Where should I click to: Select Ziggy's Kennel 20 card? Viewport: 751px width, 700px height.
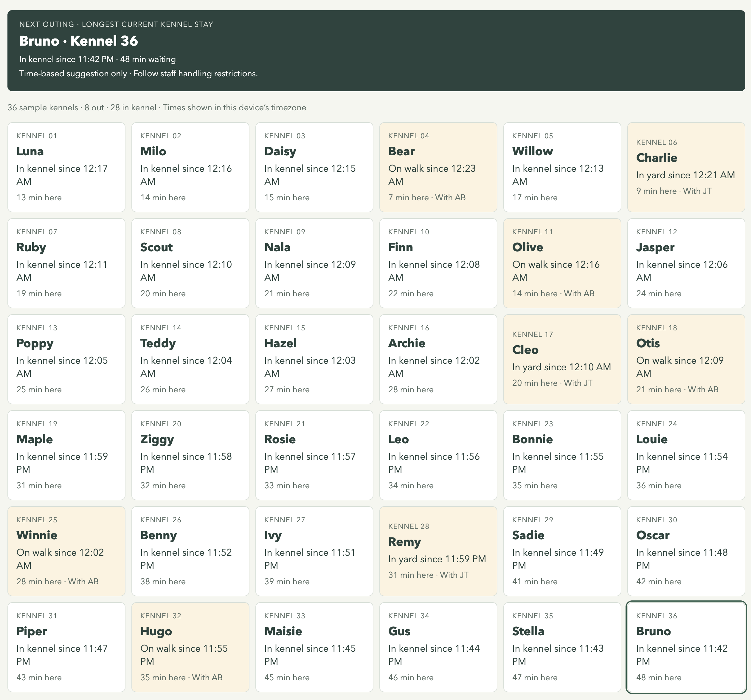tap(190, 455)
